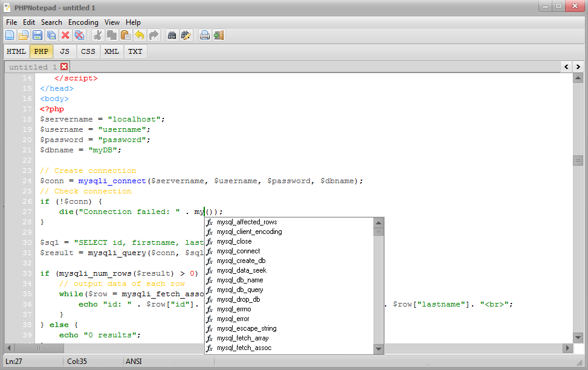Click the Exit door icon
588x370 pixels.
[x=218, y=35]
